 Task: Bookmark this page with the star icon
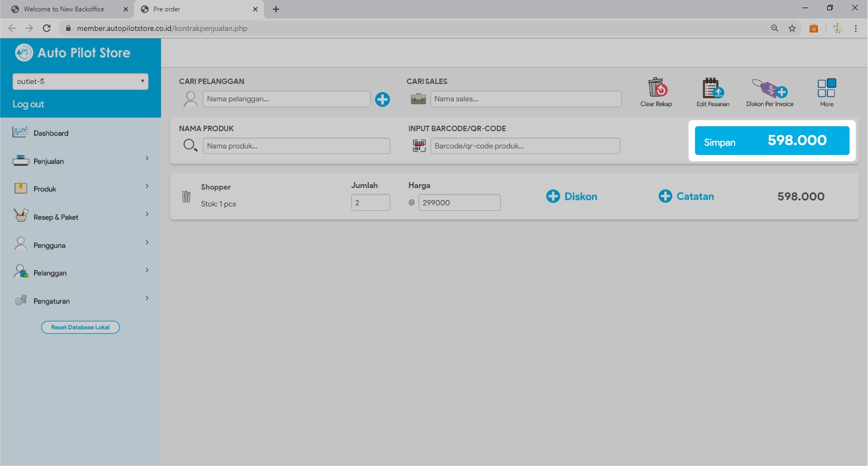click(x=792, y=28)
